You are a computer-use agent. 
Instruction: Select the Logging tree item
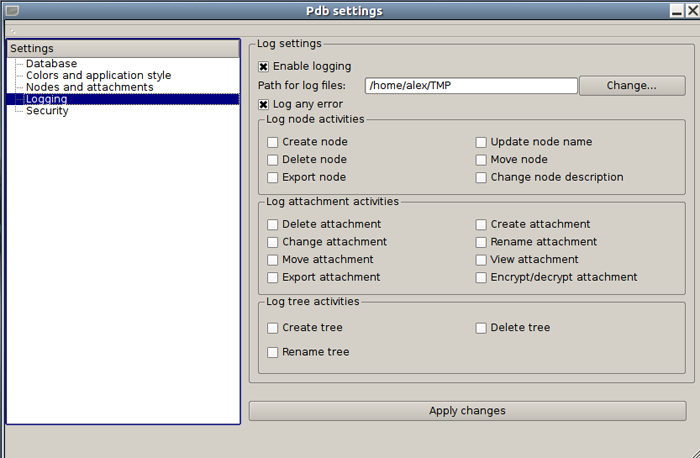tap(47, 99)
